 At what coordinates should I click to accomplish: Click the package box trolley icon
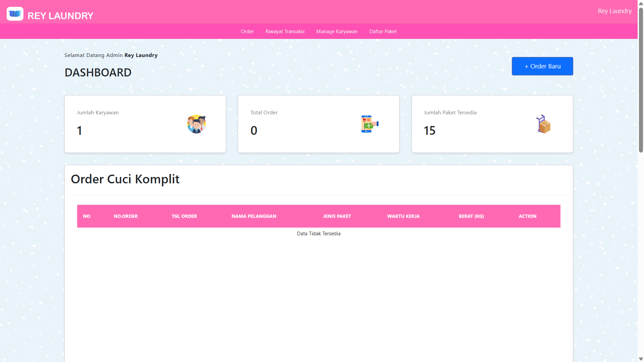click(543, 124)
